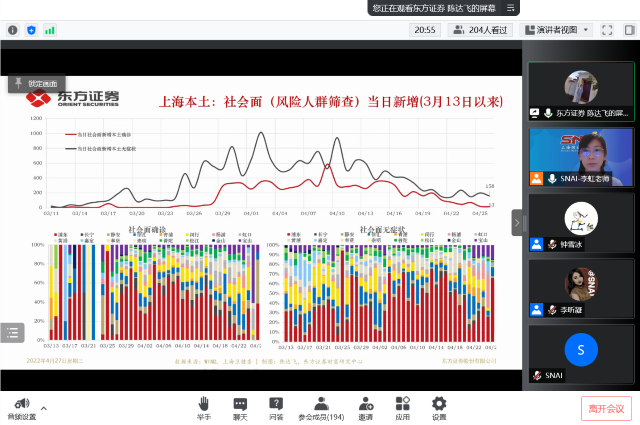Toggle audio settings (音频设置) speaker button

pyautogui.click(x=17, y=403)
